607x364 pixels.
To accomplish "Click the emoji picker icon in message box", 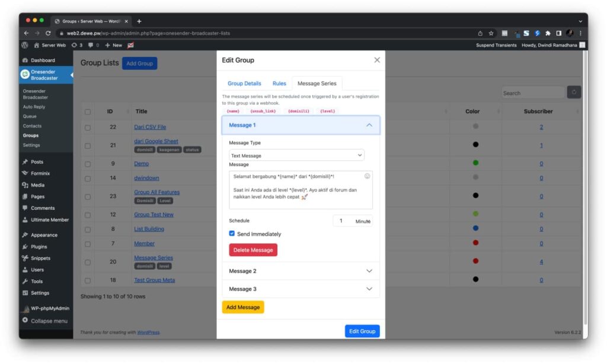I will 367,176.
